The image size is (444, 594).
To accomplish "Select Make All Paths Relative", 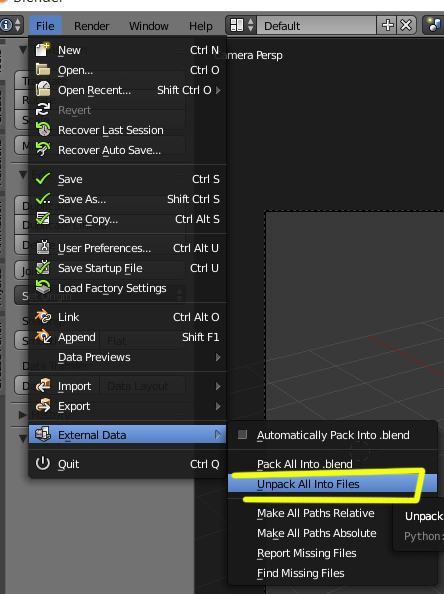I will [x=316, y=513].
